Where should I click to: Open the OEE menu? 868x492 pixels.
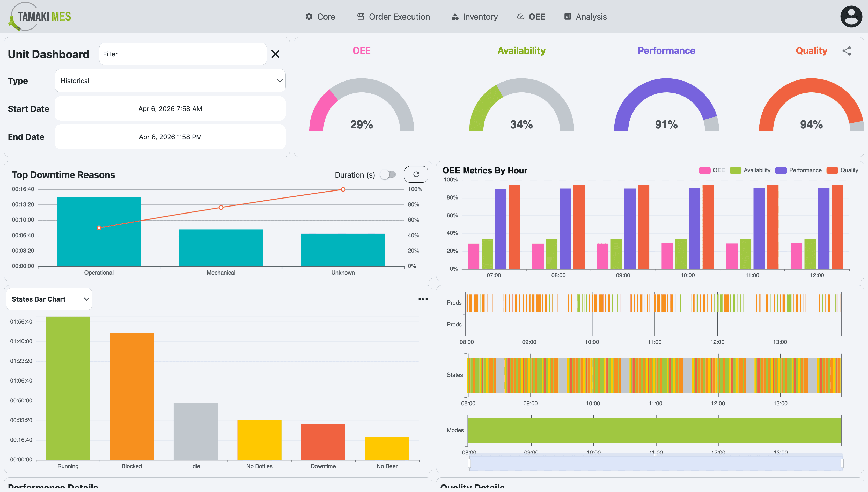pyautogui.click(x=531, y=17)
